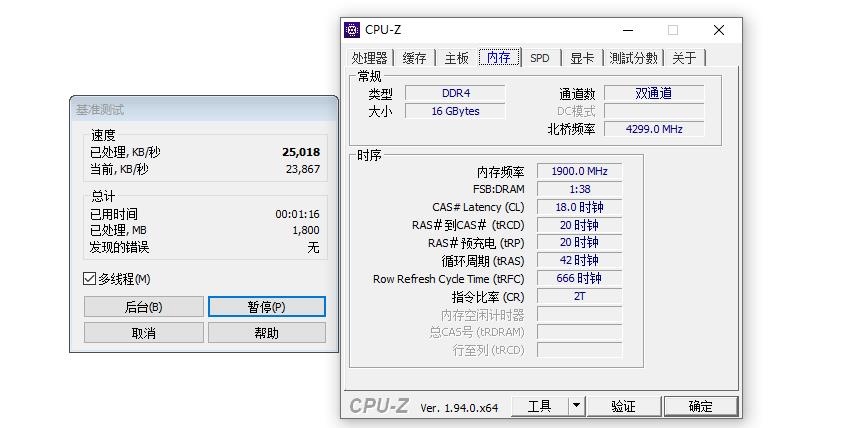Image resolution: width=849 pixels, height=428 pixels.
Task: Click the 工具 button in CPU-Z
Action: click(539, 406)
